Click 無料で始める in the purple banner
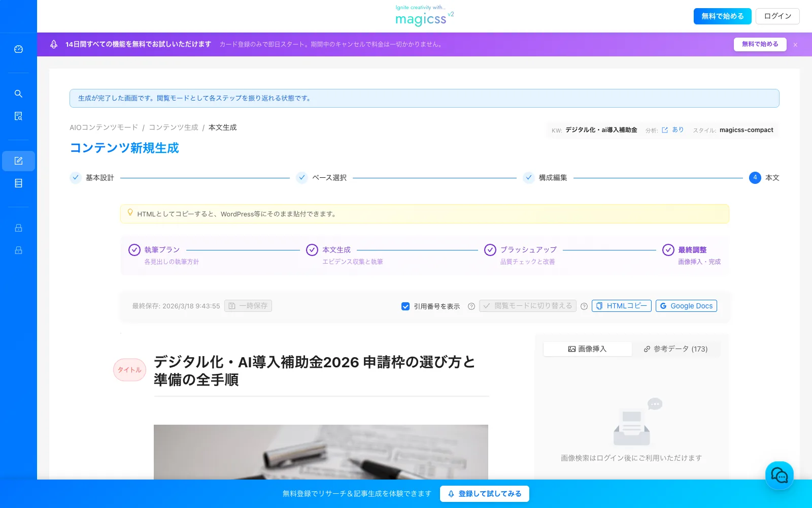The height and width of the screenshot is (508, 812). click(760, 44)
